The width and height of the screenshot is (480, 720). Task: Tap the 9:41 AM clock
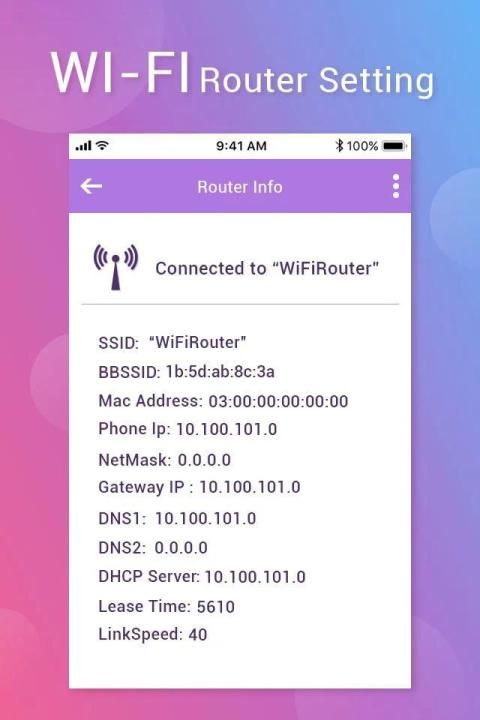[241, 146]
